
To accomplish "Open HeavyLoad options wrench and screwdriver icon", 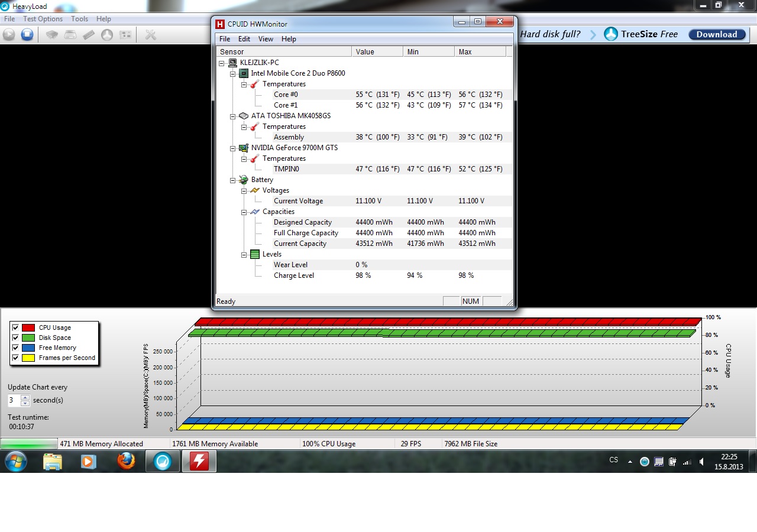I will pyautogui.click(x=151, y=35).
